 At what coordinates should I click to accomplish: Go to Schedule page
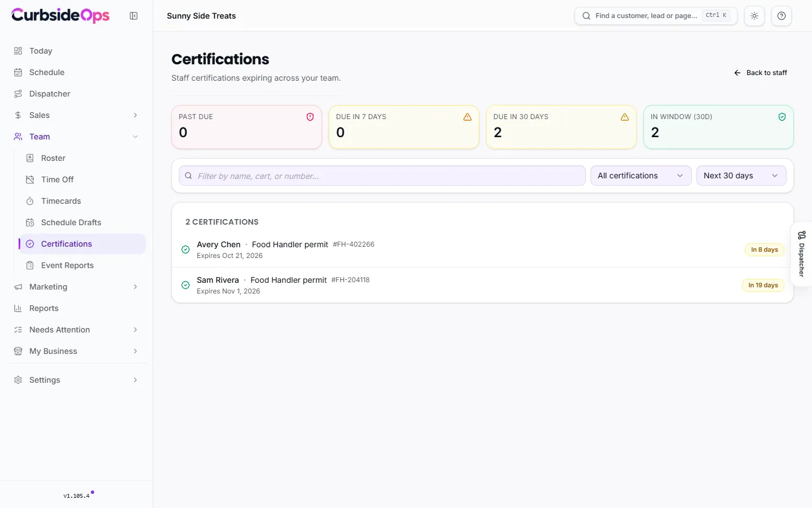pyautogui.click(x=76, y=72)
